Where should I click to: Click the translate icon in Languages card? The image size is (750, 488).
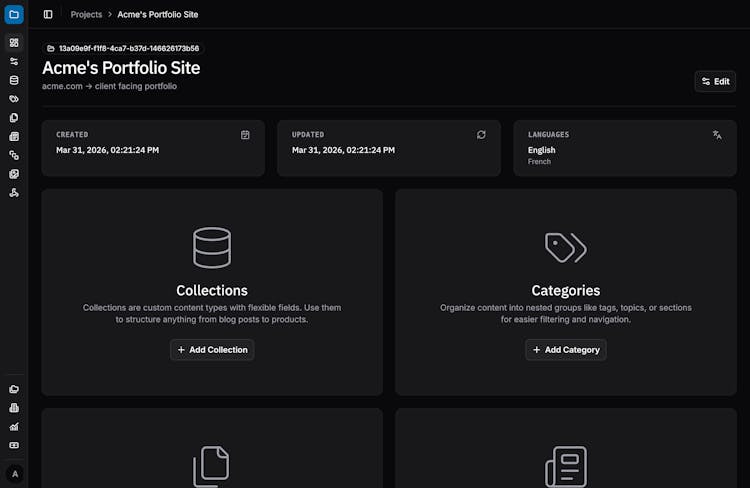click(x=717, y=134)
